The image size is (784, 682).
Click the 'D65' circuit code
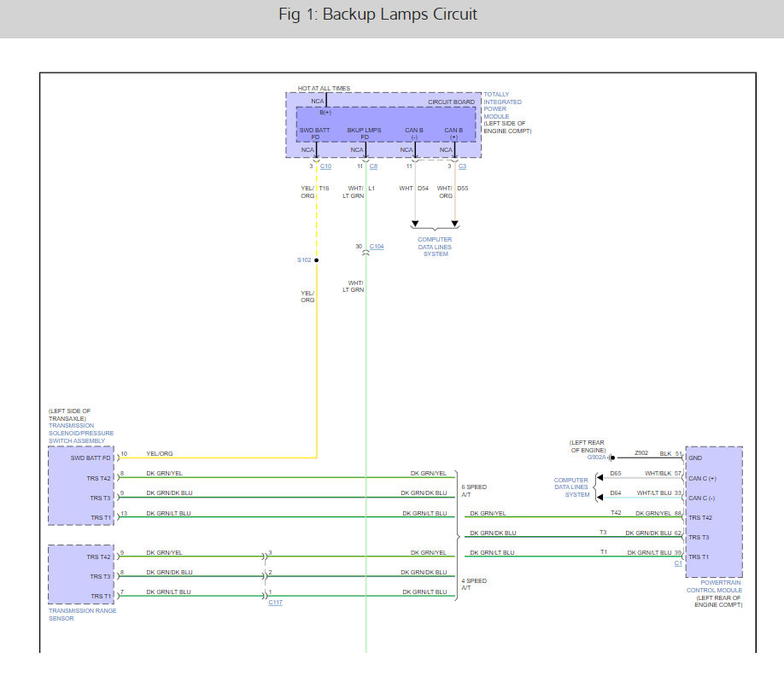click(x=616, y=473)
